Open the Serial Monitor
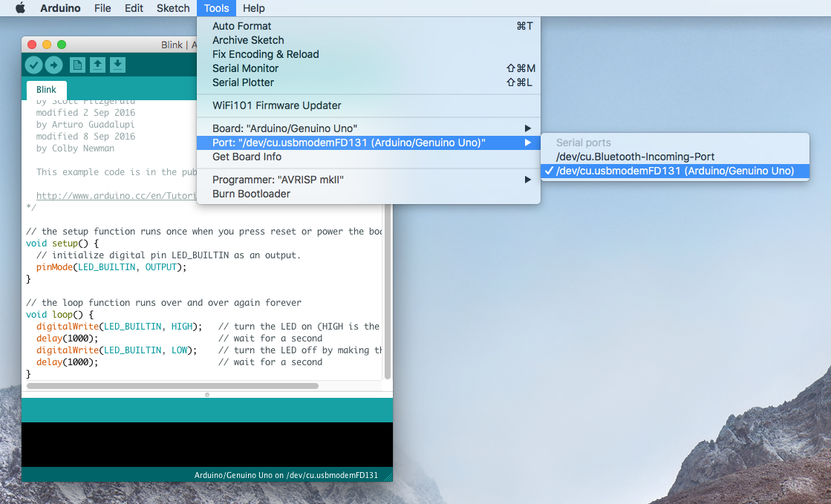This screenshot has height=504, width=831. pyautogui.click(x=368, y=68)
